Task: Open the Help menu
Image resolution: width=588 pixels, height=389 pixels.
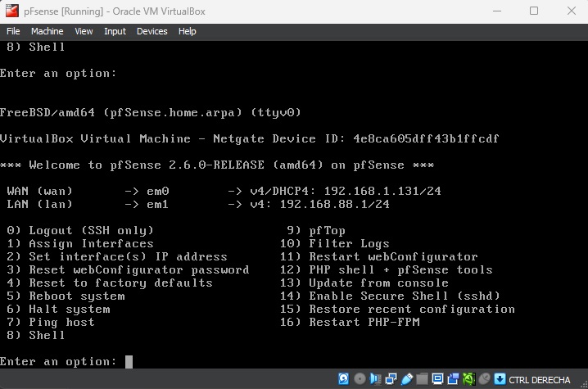Action: pyautogui.click(x=187, y=31)
